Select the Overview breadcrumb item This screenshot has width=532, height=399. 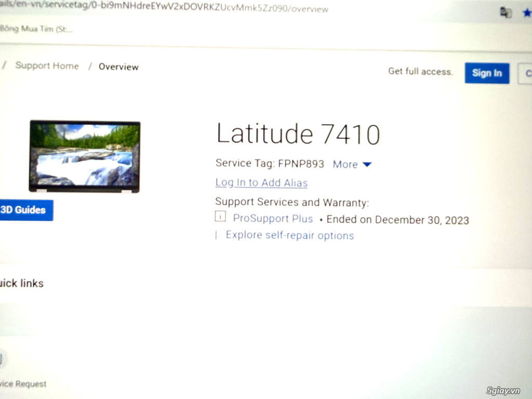118,67
